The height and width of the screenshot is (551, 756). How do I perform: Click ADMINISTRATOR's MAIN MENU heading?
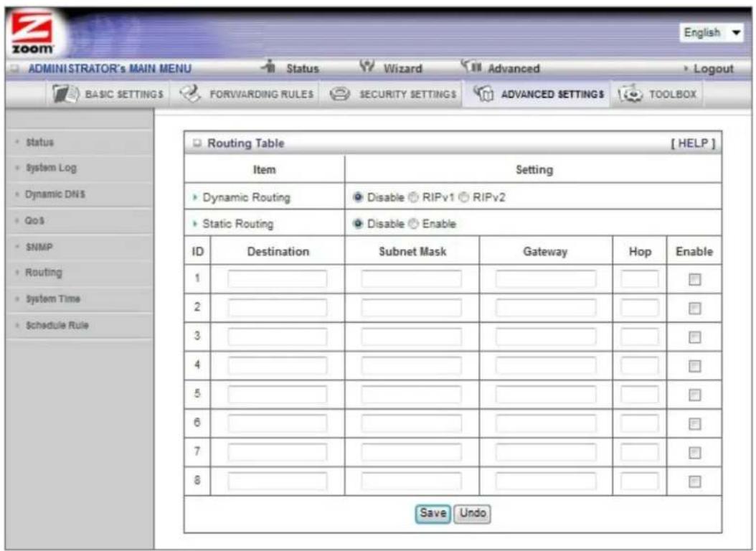tap(110, 69)
